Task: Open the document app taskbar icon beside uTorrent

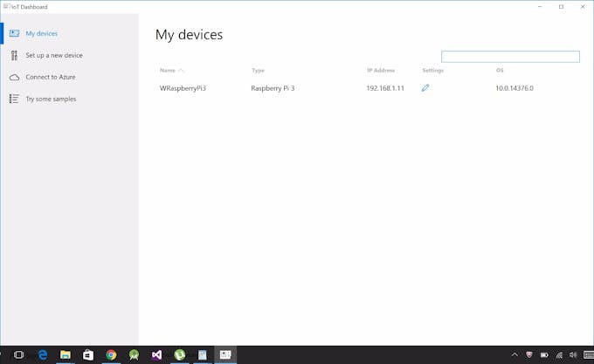Action: point(203,354)
